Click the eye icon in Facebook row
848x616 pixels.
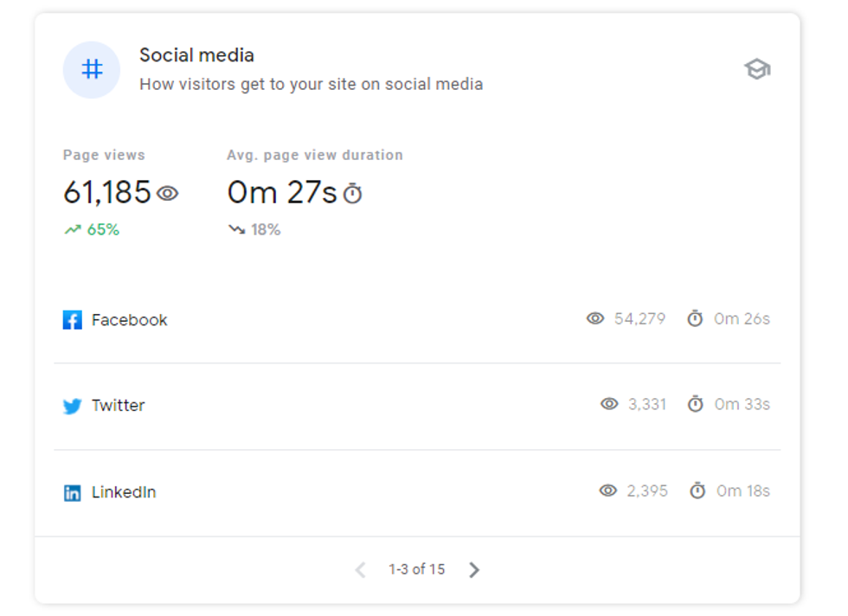(595, 318)
